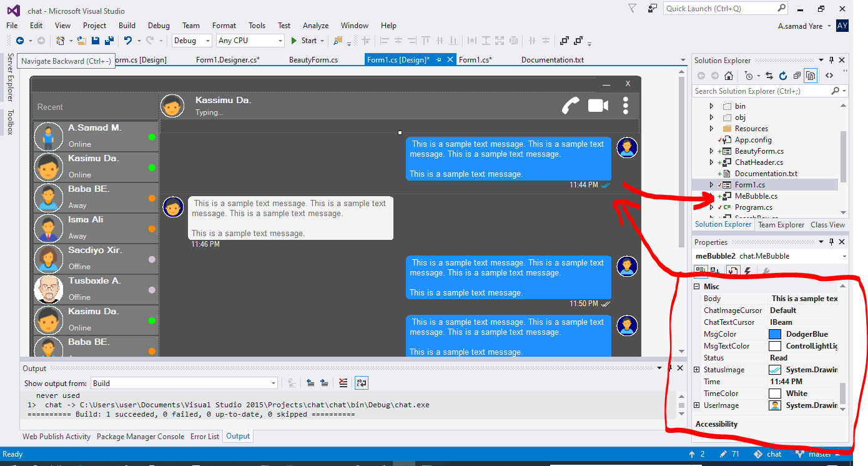Open the Analyze menu
The image size is (868, 466).
(315, 26)
